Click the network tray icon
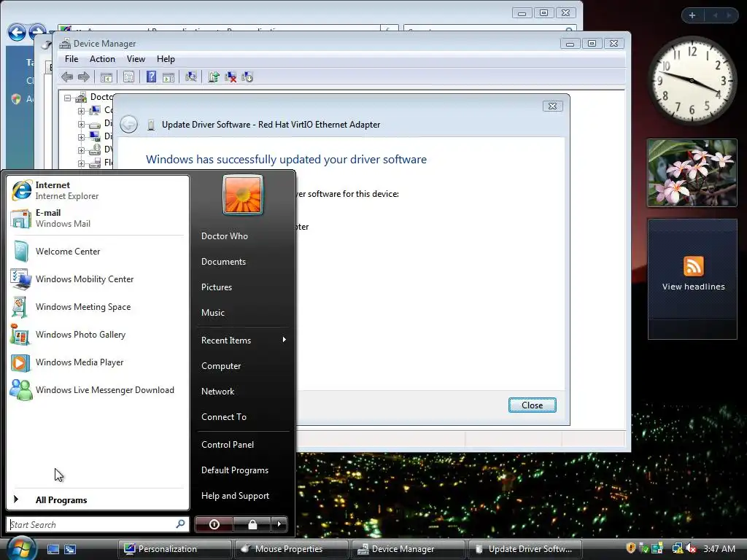 tap(678, 548)
